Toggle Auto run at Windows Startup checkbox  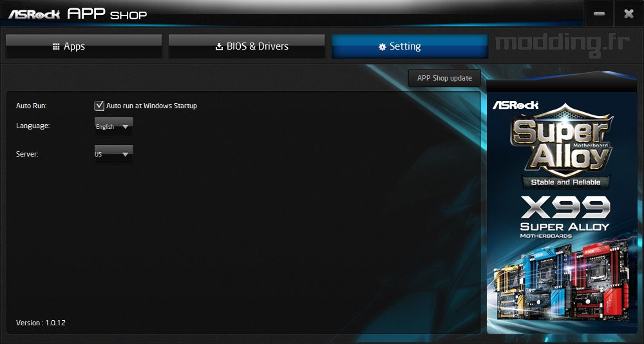coord(99,106)
